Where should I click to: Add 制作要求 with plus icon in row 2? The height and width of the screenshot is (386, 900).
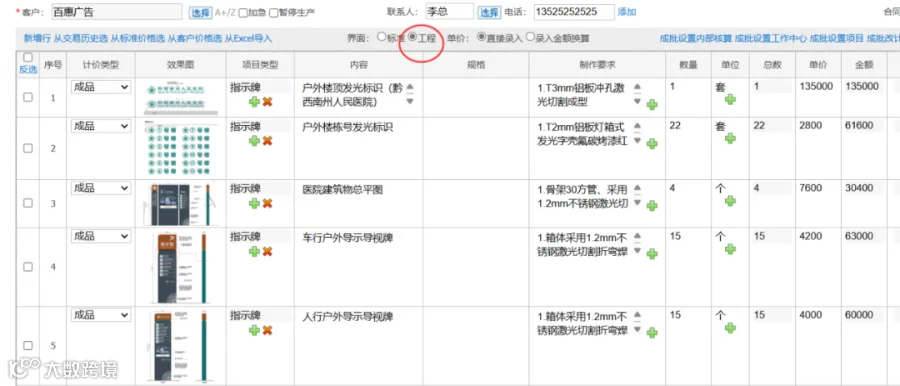pos(652,144)
